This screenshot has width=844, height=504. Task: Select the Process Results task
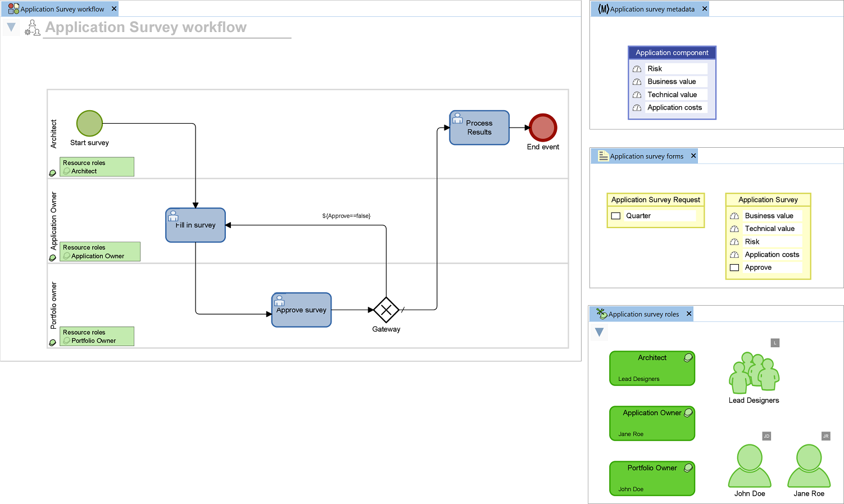click(x=479, y=128)
